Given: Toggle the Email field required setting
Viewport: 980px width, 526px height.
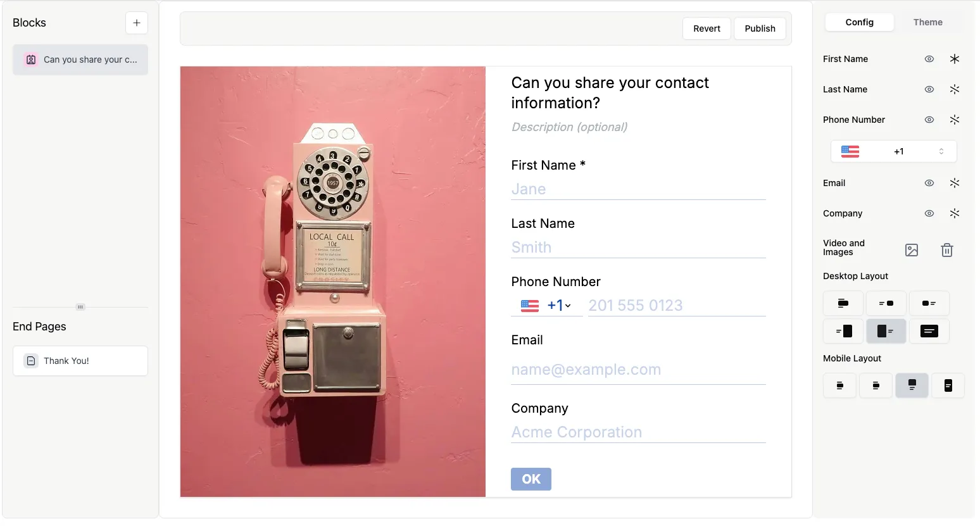Looking at the screenshot, I should point(955,183).
